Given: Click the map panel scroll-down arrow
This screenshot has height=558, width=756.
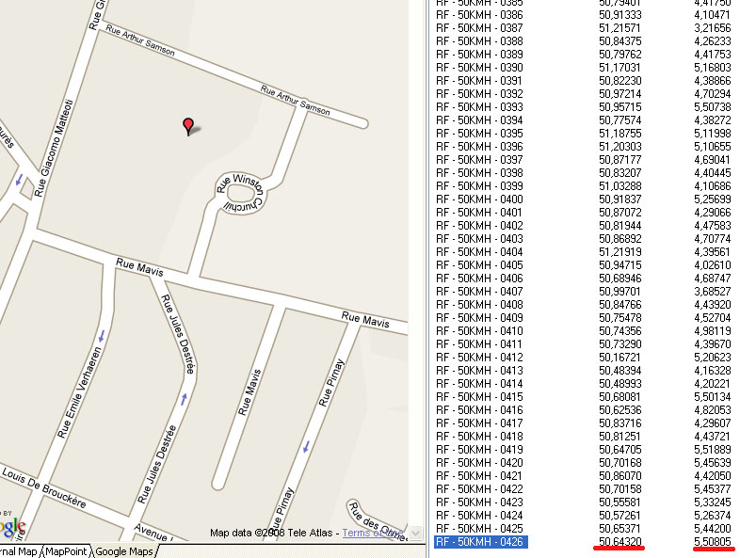Looking at the screenshot, I should 417,533.
